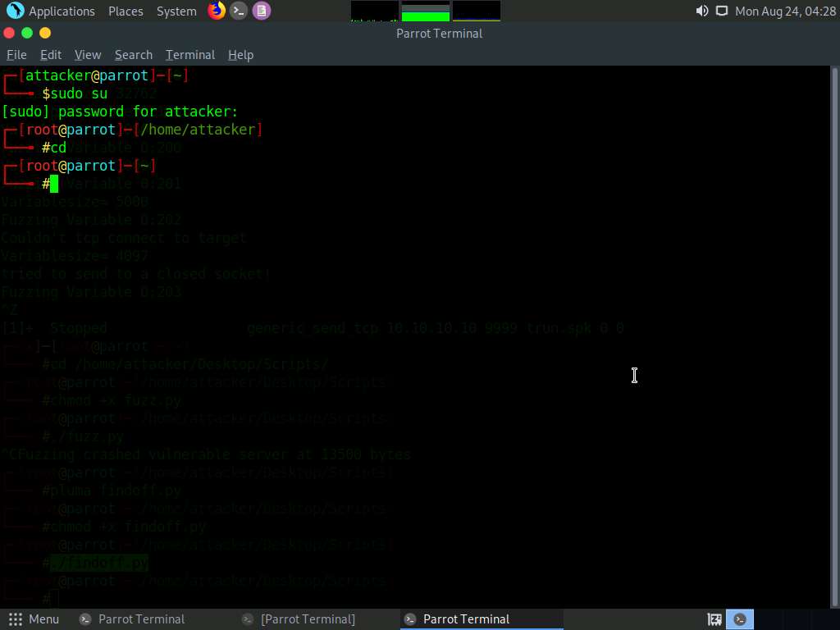840x630 pixels.
Task: Click the third system monitor graph
Action: [x=477, y=11]
